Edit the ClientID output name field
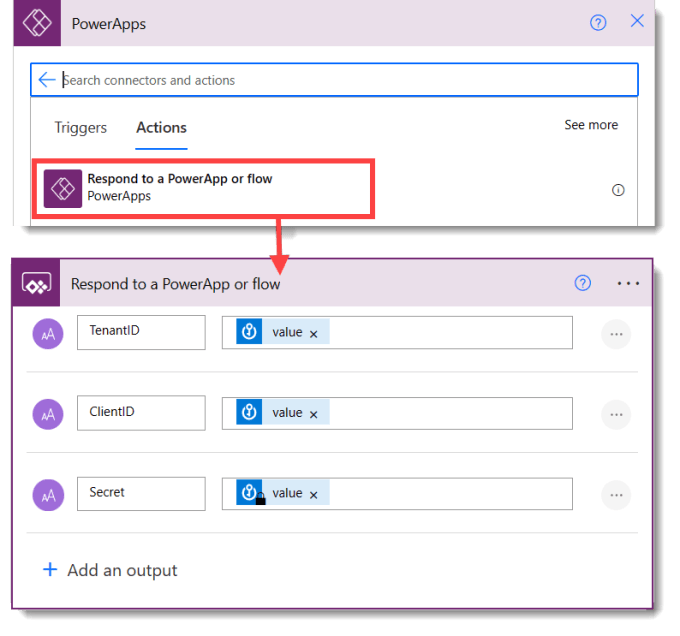Image resolution: width=680 pixels, height=636 pixels. [x=141, y=413]
